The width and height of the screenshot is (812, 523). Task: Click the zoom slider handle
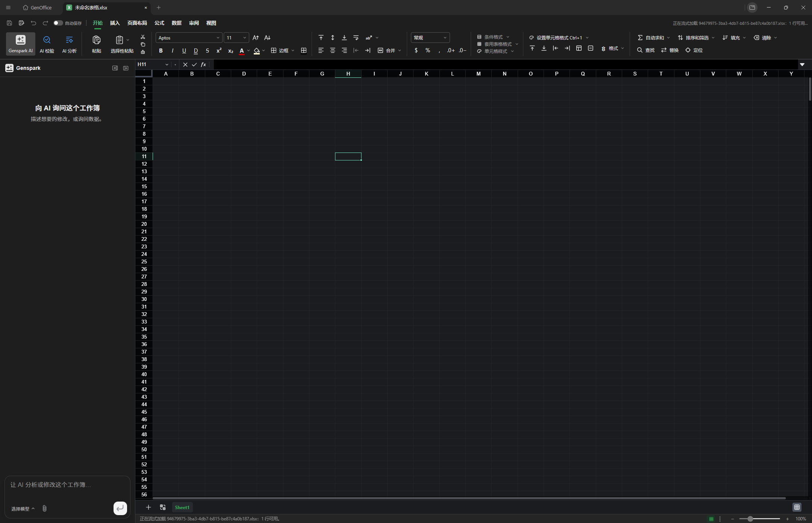[750, 519]
